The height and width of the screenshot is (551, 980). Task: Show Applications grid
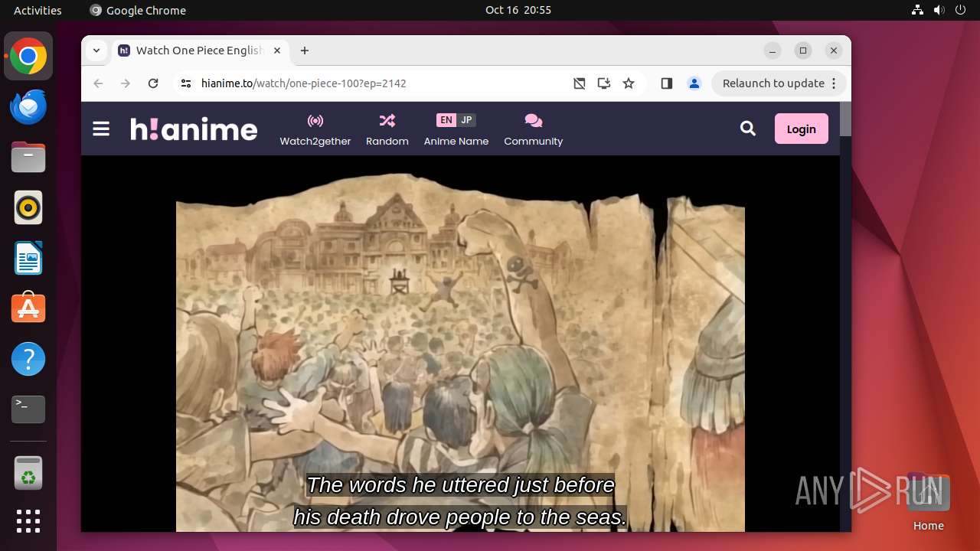click(x=28, y=520)
